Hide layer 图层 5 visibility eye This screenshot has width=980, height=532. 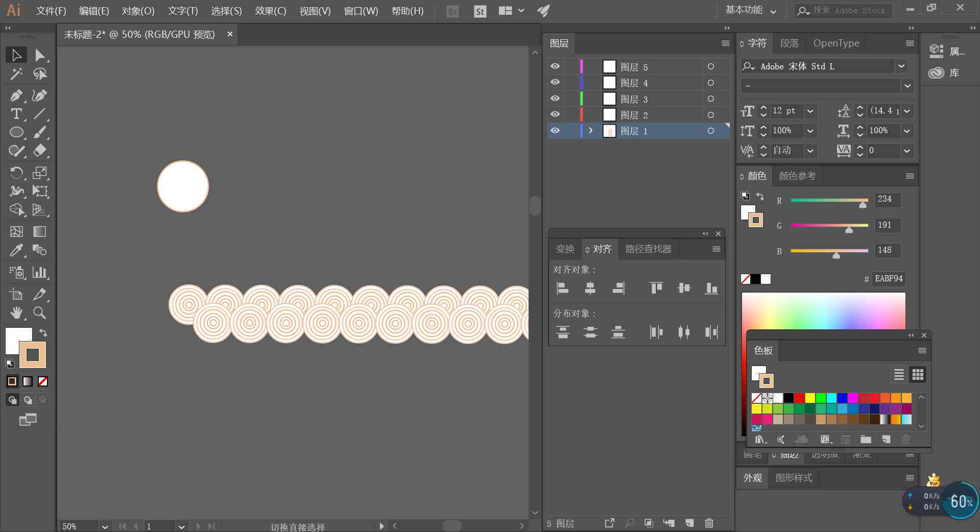[555, 66]
